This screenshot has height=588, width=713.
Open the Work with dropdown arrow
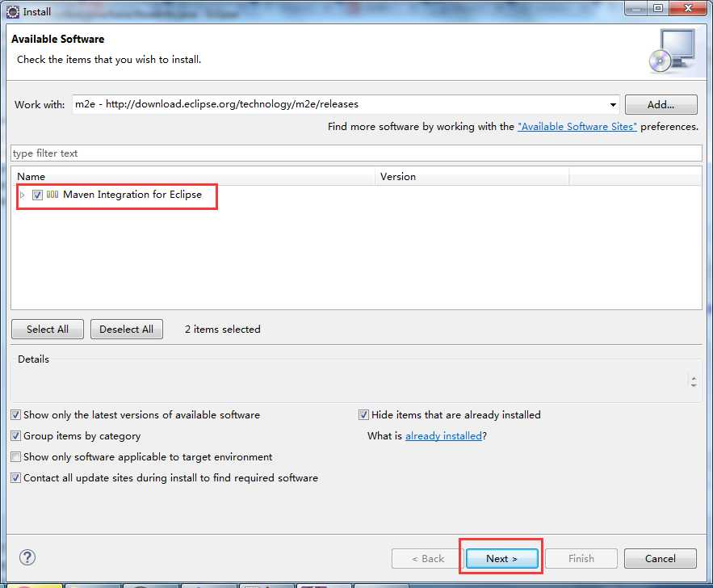(613, 104)
